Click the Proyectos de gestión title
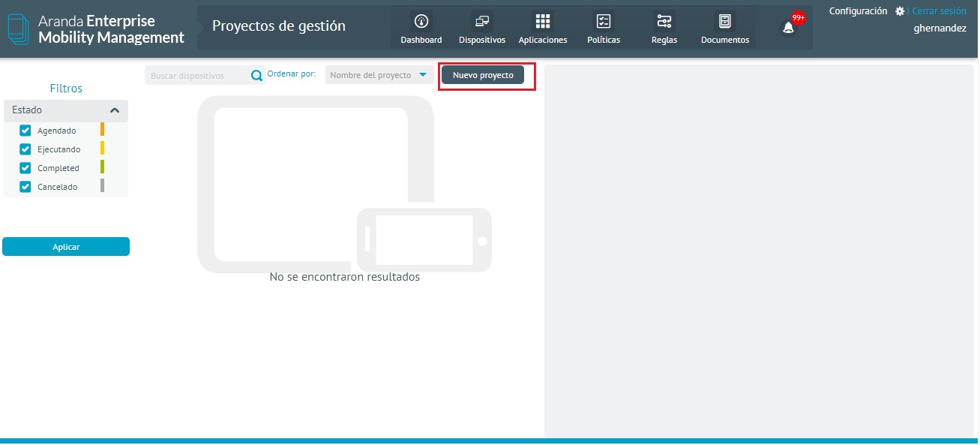The width and height of the screenshot is (980, 445). pyautogui.click(x=279, y=26)
